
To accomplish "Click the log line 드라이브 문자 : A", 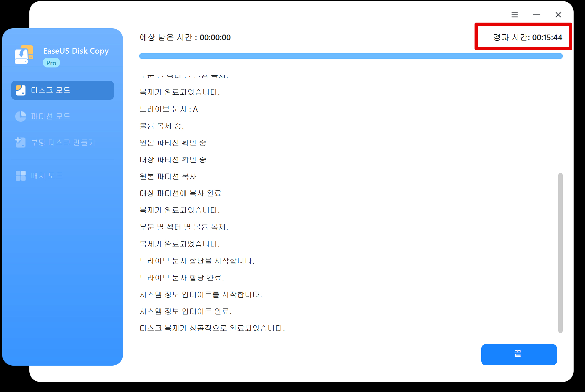I will (x=169, y=109).
